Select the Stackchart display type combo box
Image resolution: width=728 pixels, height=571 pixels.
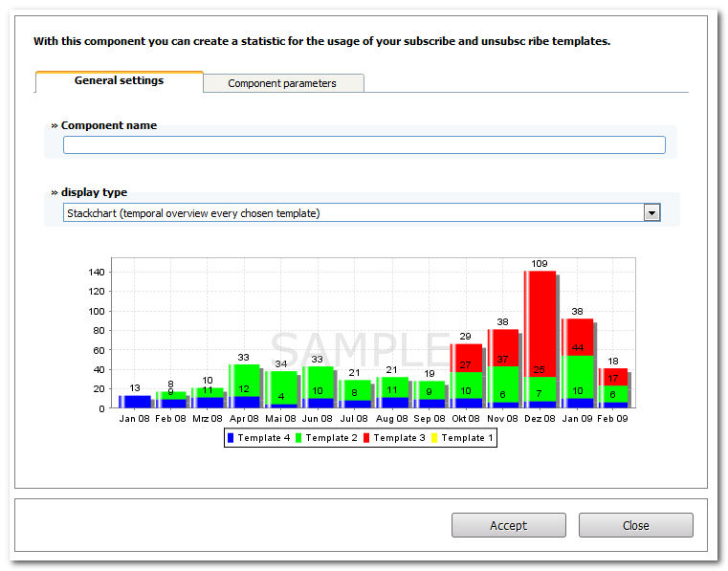(x=362, y=213)
